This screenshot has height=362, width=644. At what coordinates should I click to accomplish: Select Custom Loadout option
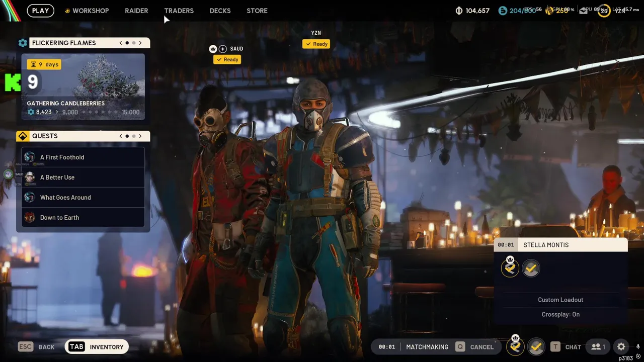click(560, 300)
